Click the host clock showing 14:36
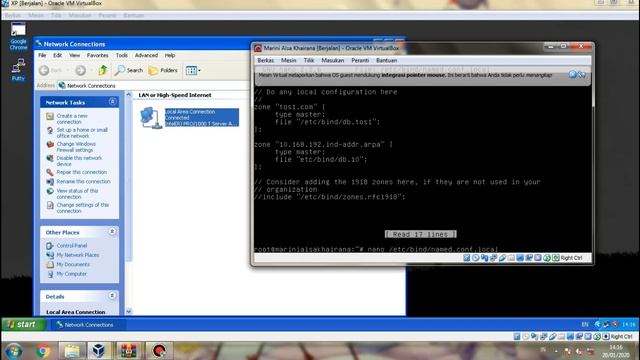This screenshot has width=640, height=360. [616, 351]
